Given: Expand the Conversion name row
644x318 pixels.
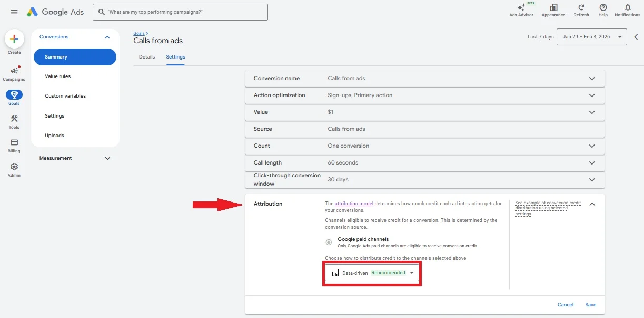Looking at the screenshot, I should tap(591, 78).
